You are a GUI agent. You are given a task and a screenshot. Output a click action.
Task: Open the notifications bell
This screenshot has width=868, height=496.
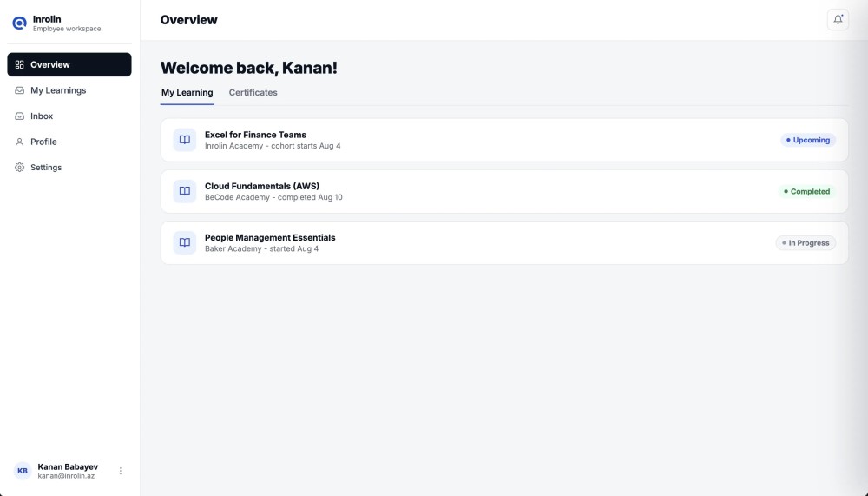click(838, 20)
